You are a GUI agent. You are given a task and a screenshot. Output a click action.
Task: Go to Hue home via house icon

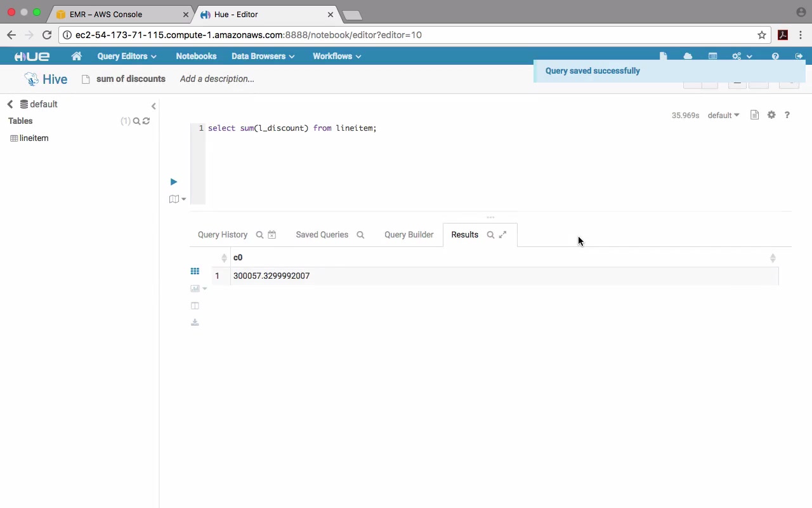click(77, 56)
